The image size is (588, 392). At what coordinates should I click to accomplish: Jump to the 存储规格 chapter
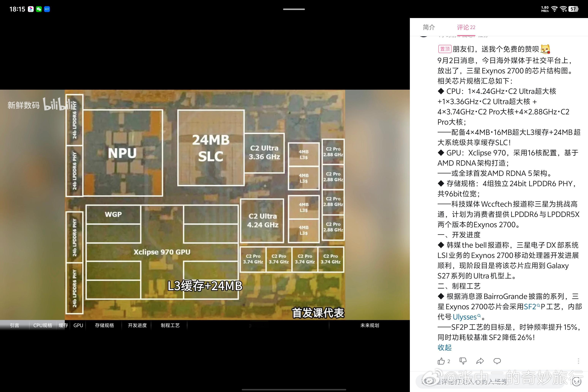(x=104, y=325)
